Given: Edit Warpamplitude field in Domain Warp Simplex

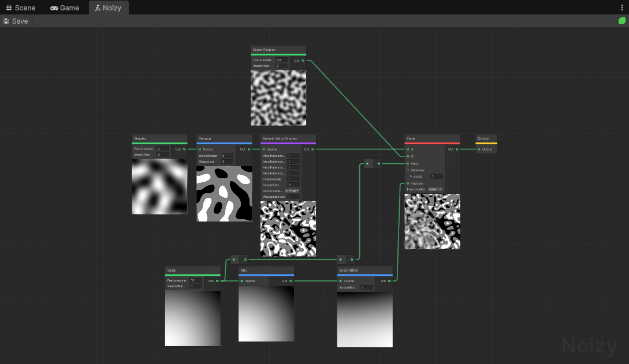Looking at the screenshot, I should (293, 197).
